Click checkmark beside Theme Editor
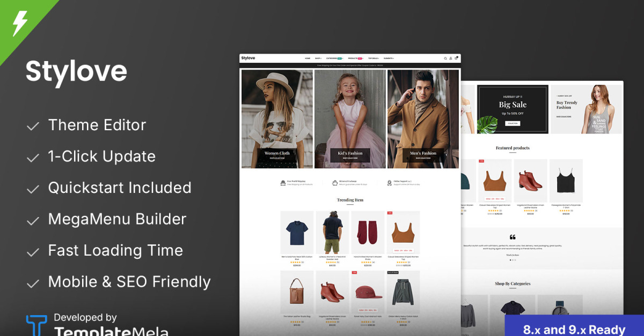The width and height of the screenshot is (644, 336). pos(33,126)
